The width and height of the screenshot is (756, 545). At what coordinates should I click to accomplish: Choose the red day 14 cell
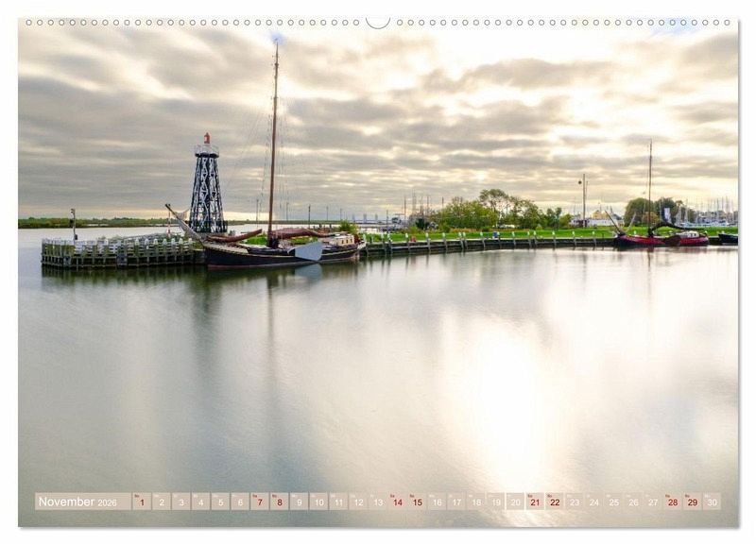tap(397, 502)
